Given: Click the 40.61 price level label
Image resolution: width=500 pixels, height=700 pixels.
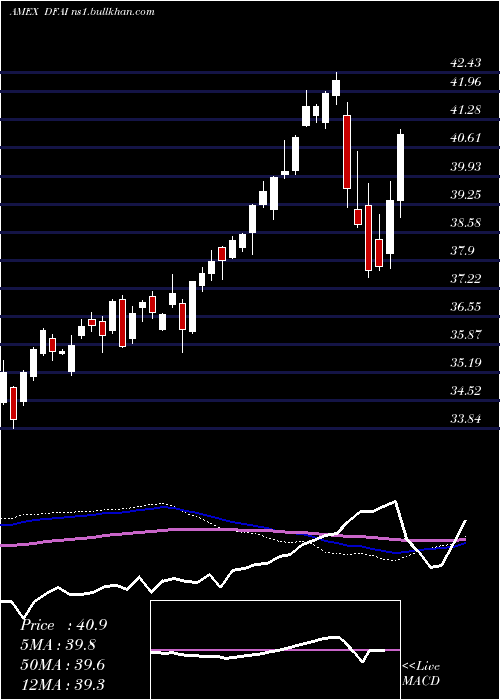Looking at the screenshot, I should [466, 138].
